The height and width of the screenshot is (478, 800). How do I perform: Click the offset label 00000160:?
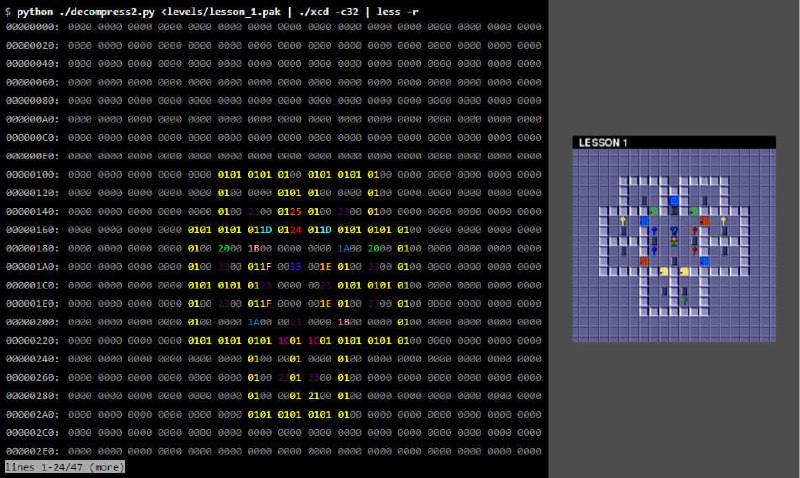pyautogui.click(x=33, y=230)
